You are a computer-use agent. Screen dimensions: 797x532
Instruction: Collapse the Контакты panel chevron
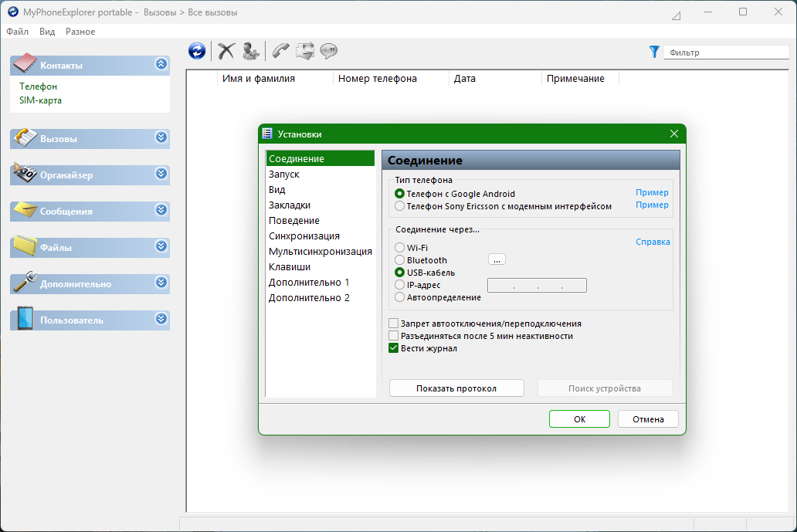coord(161,64)
